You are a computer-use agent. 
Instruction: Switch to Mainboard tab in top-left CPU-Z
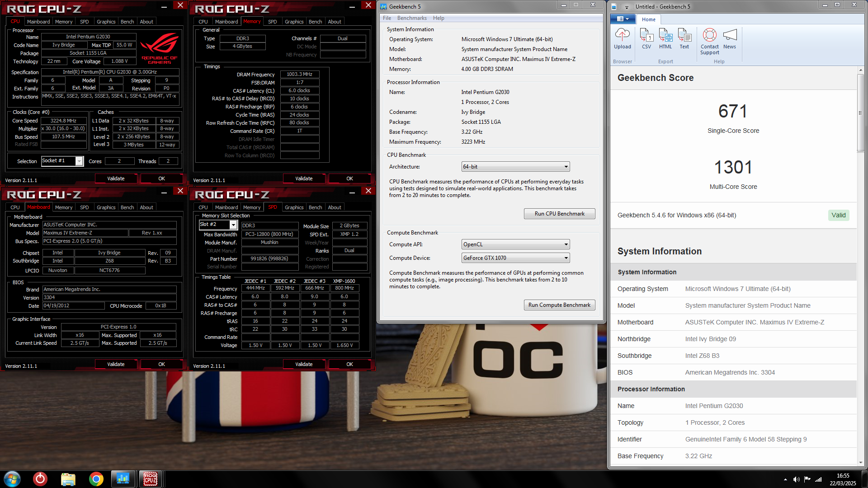38,22
